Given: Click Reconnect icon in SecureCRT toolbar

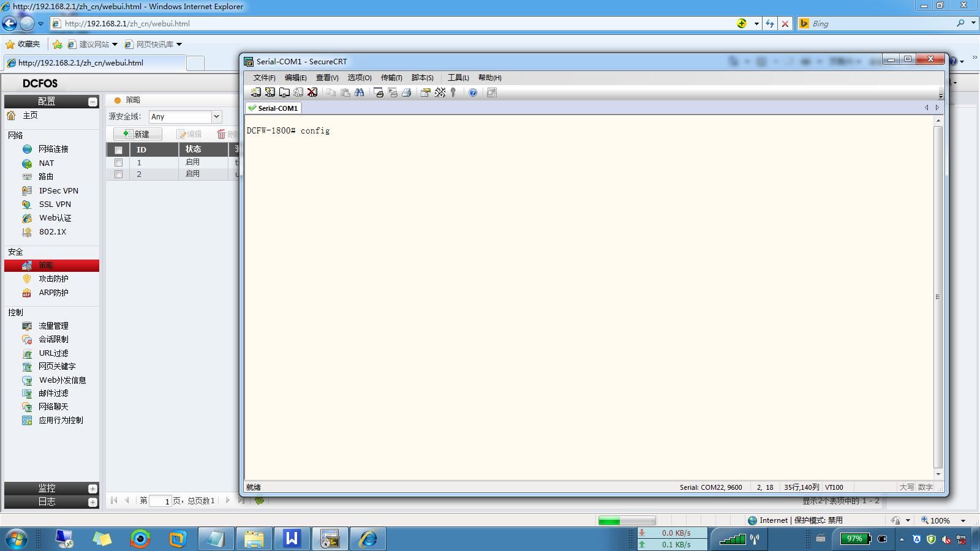Looking at the screenshot, I should (298, 92).
